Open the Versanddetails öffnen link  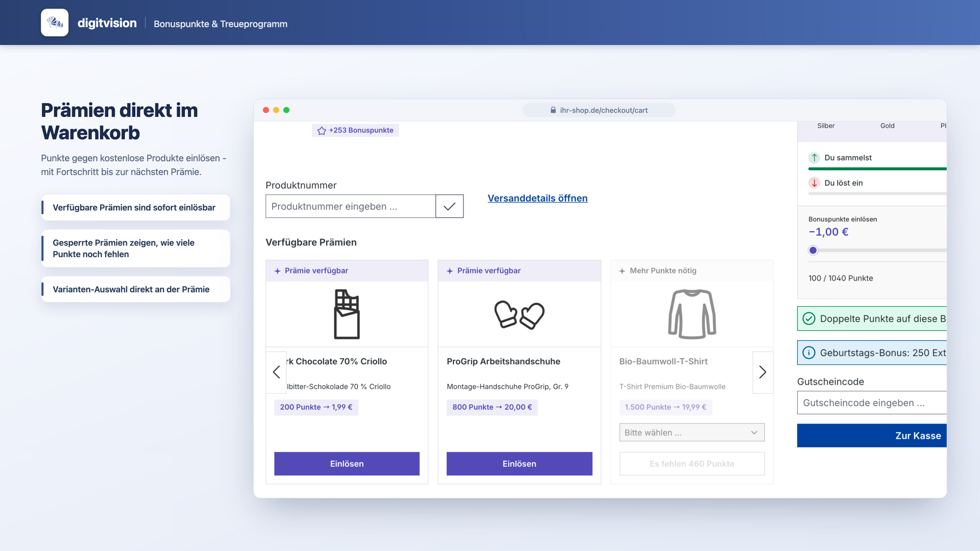537,198
